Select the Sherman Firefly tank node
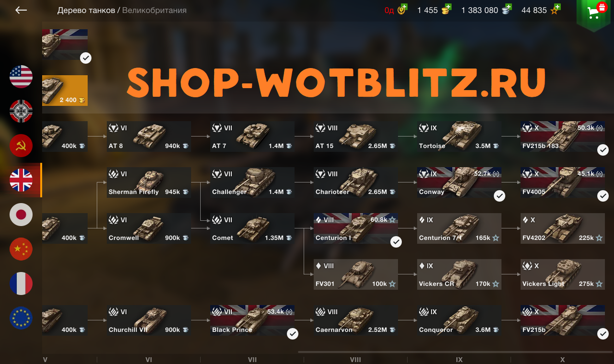The image size is (614, 364). point(149,183)
